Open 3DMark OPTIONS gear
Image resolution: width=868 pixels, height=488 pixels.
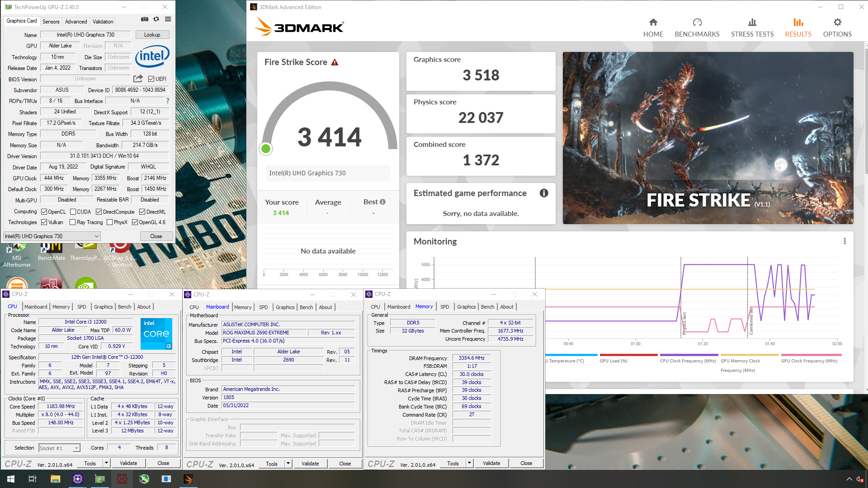[837, 28]
